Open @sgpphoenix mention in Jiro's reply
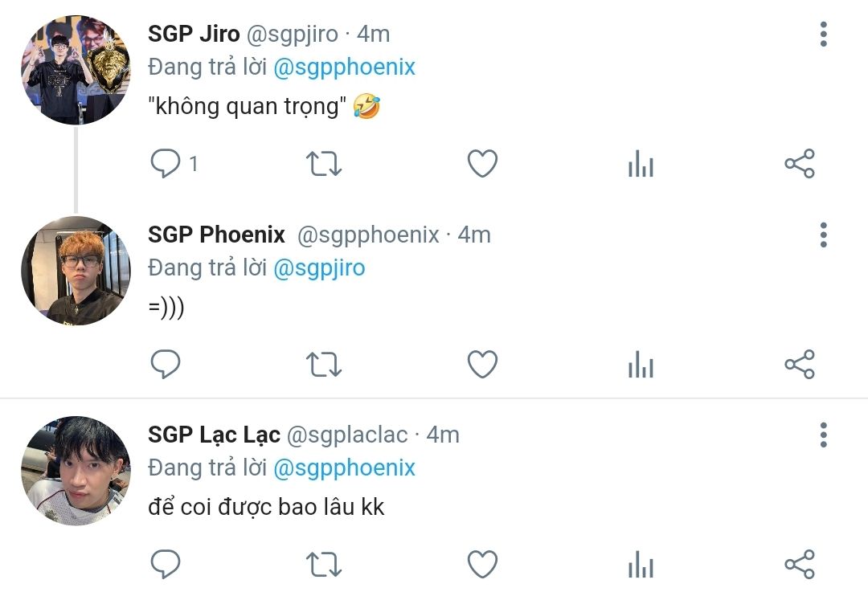This screenshot has width=868, height=592. [344, 67]
